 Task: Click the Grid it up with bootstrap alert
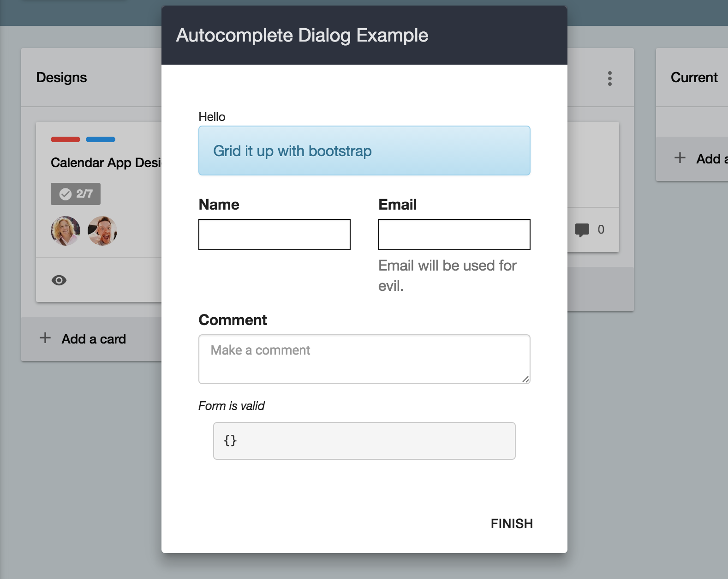(x=364, y=151)
